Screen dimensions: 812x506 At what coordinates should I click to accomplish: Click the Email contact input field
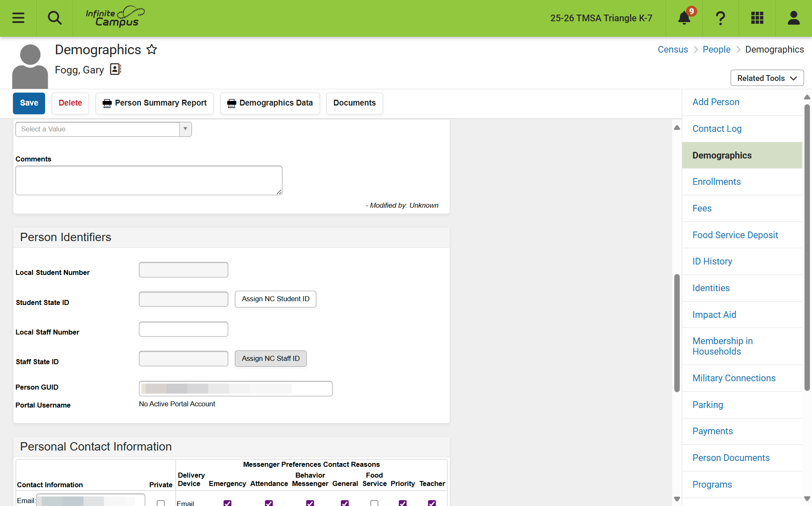(91, 500)
